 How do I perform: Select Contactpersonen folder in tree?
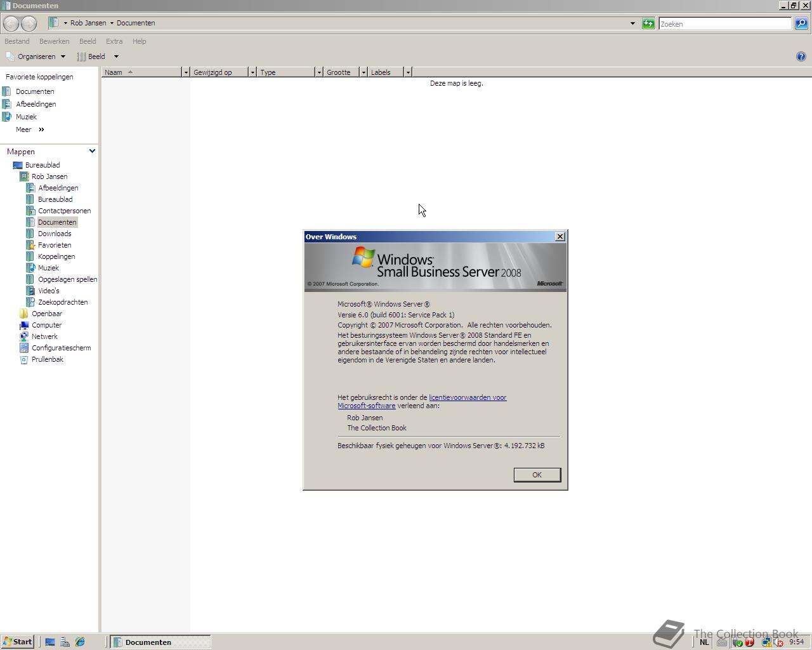(64, 211)
